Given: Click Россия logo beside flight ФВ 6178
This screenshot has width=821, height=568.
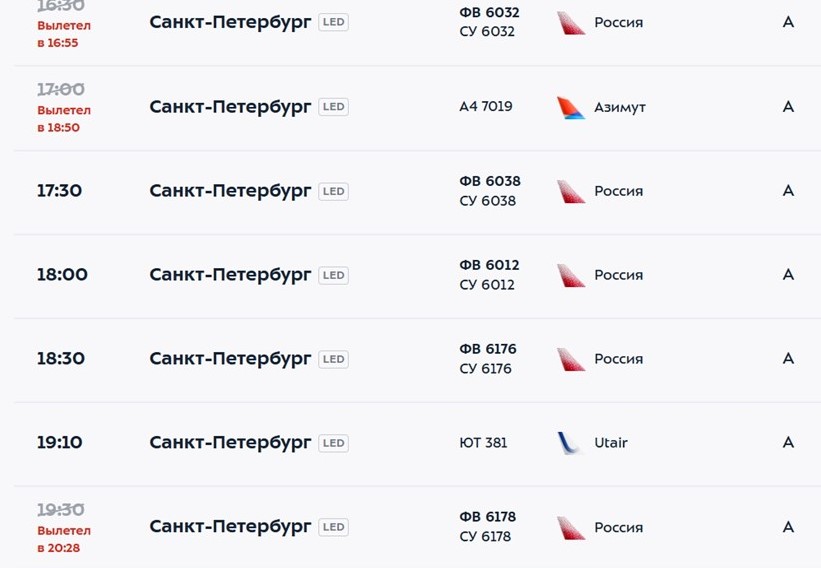Looking at the screenshot, I should (x=571, y=528).
